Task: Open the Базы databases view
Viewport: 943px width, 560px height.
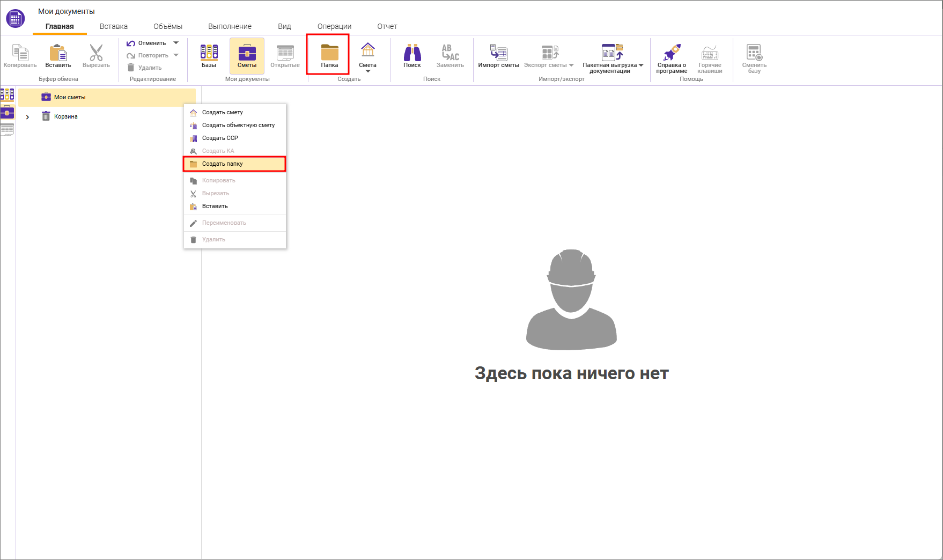Action: pos(209,55)
